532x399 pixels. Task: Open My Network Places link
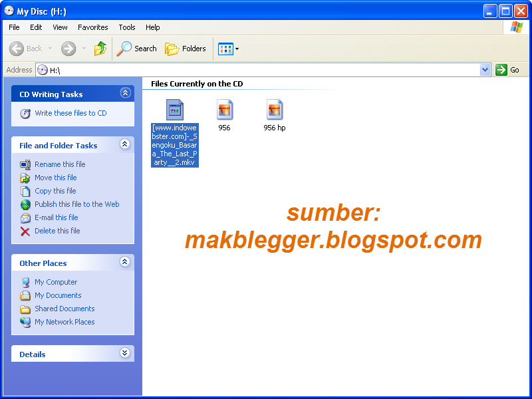[65, 322]
